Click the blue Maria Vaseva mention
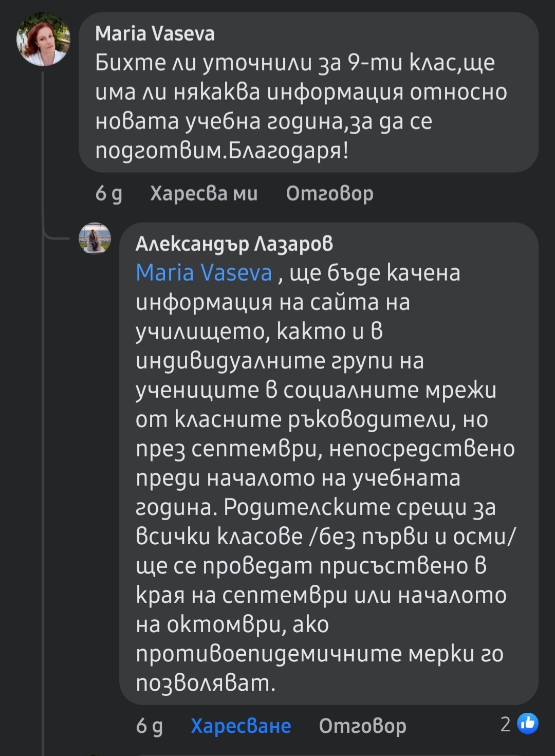555x756 pixels. pos(203,273)
